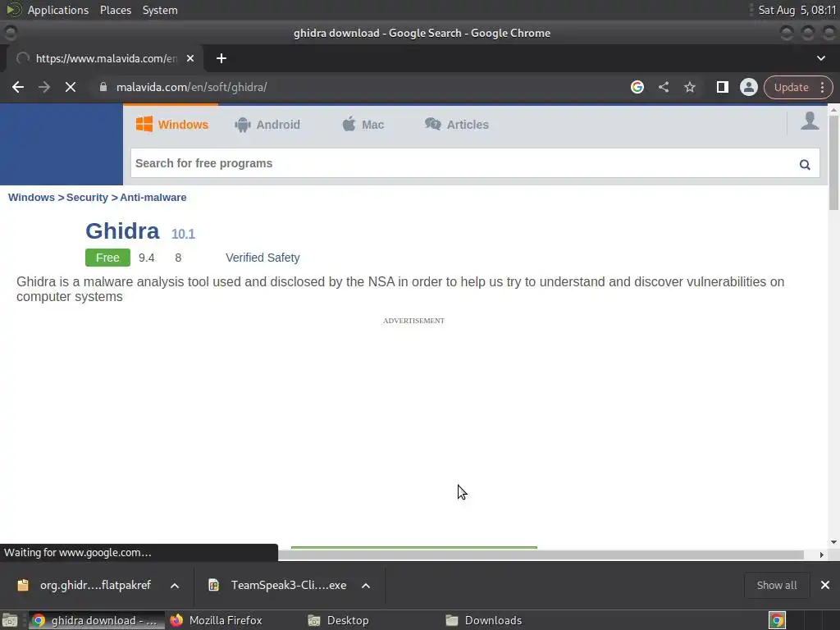Expand options for TeamSpeak3 download
840x630 pixels.
366,586
